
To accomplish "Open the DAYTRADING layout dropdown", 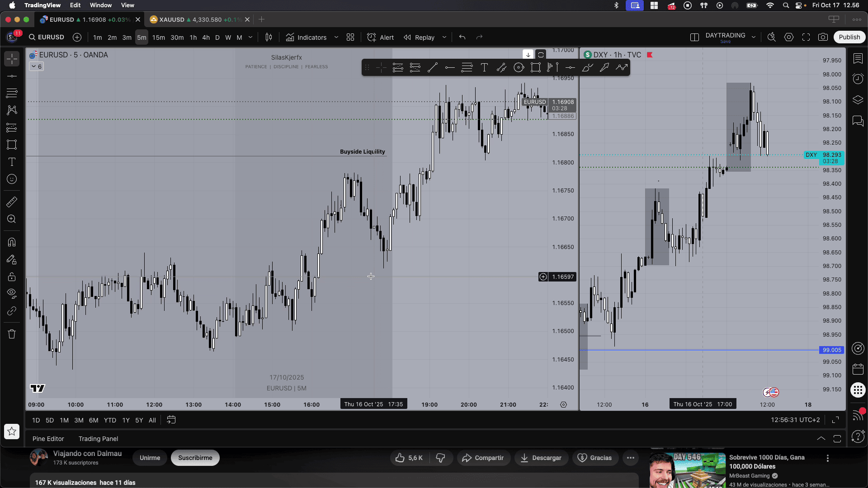I will pos(754,38).
